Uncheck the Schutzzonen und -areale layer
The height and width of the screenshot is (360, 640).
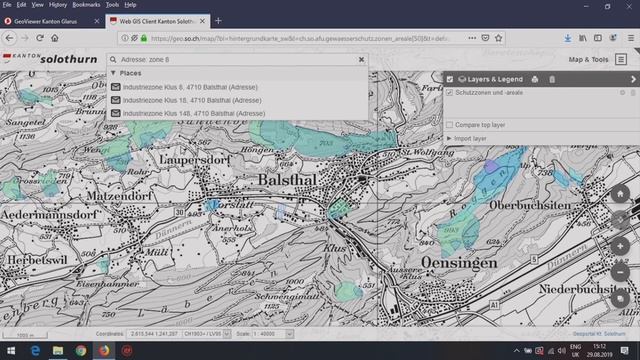(x=449, y=93)
